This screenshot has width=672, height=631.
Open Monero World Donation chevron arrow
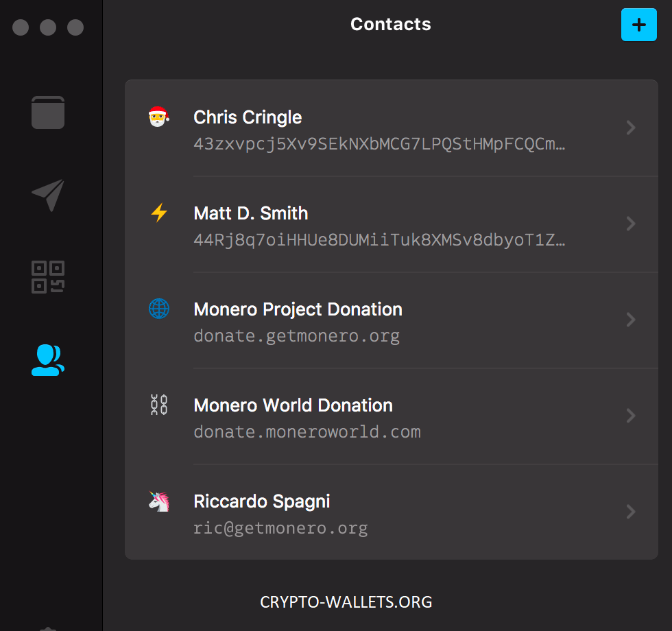(630, 416)
